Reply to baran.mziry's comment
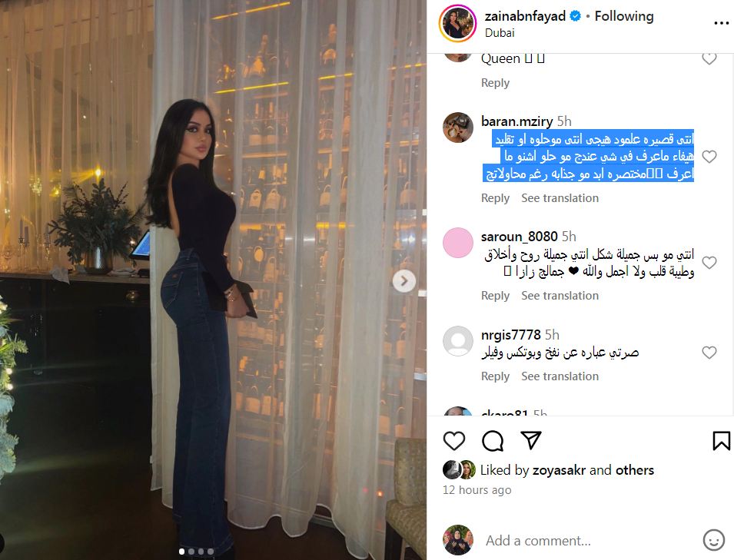 (495, 198)
